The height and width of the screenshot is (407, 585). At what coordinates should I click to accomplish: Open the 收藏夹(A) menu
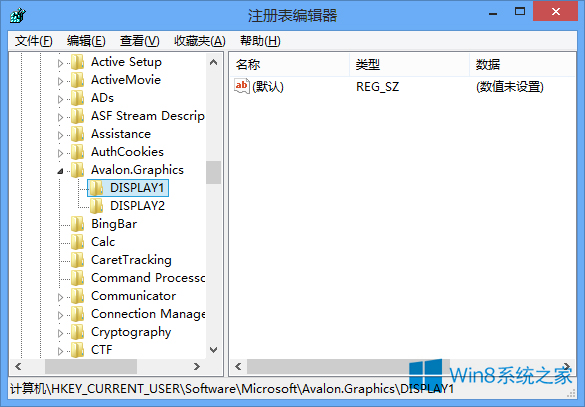(x=200, y=41)
